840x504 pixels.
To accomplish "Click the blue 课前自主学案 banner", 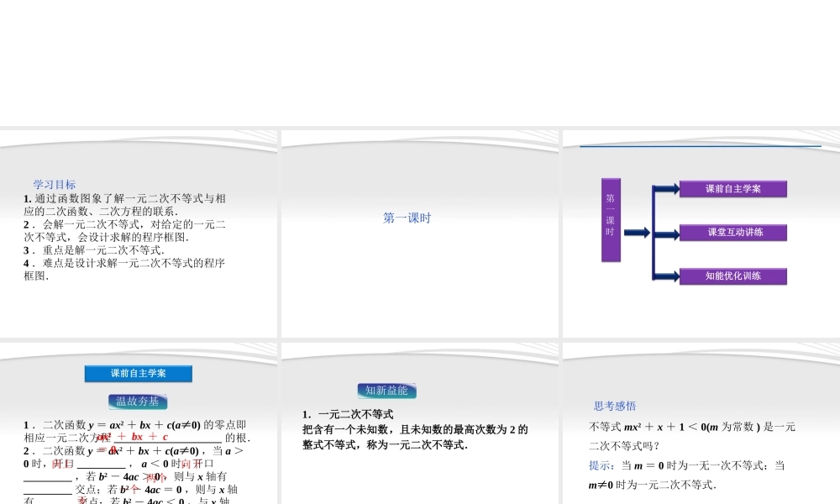I will point(139,374).
